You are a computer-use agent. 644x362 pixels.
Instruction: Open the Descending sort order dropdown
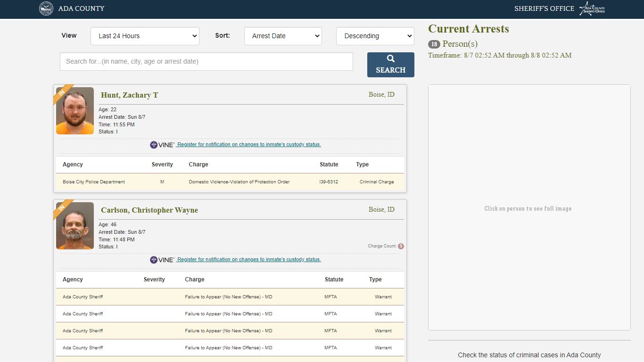(375, 36)
